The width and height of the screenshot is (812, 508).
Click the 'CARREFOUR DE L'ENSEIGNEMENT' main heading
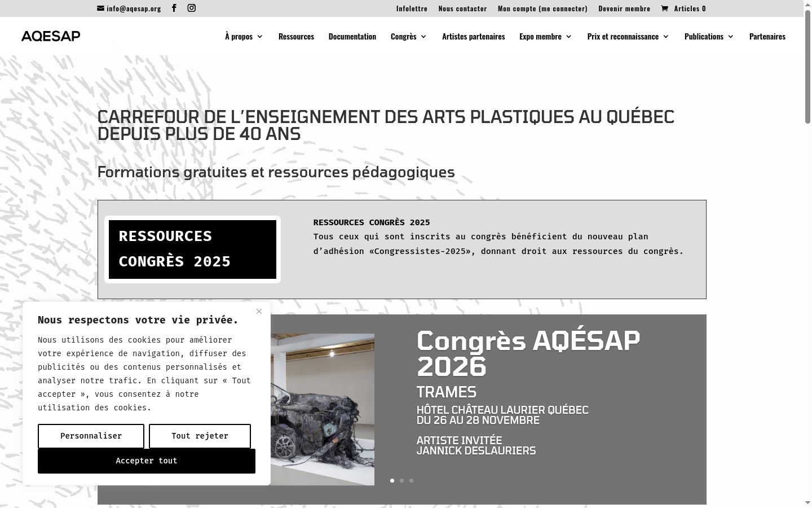click(386, 125)
